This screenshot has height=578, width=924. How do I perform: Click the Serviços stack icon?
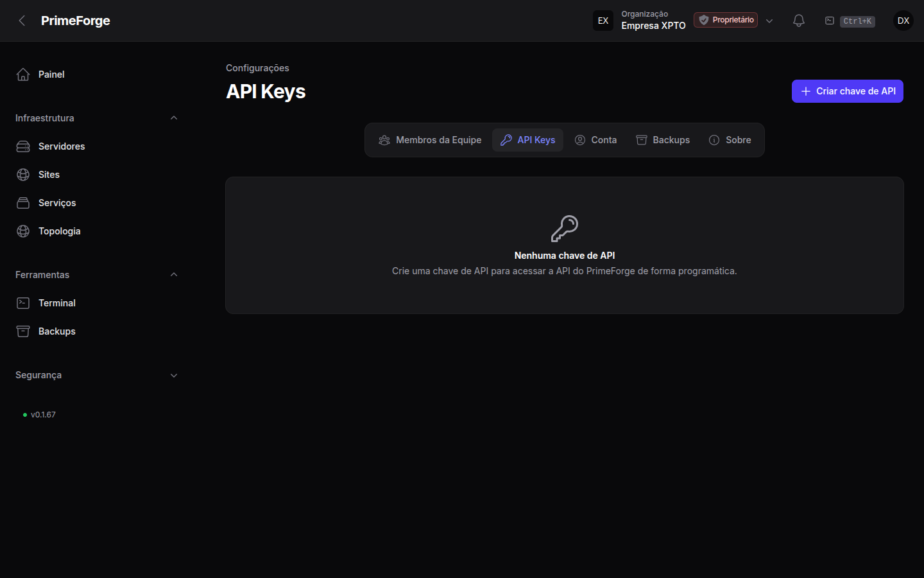coord(23,203)
